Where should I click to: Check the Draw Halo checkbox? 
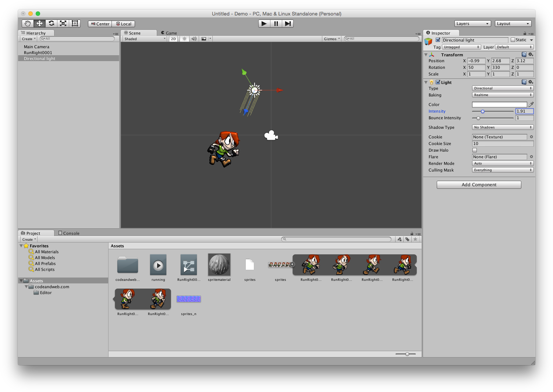[x=475, y=150]
